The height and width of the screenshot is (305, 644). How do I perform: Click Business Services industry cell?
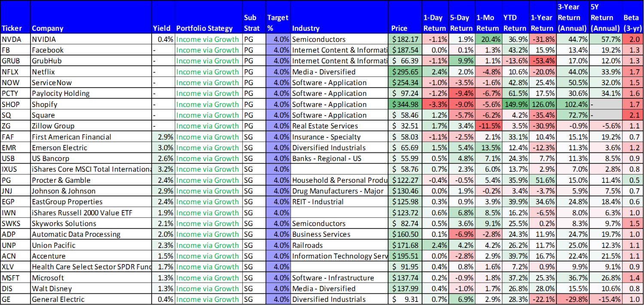tap(339, 235)
